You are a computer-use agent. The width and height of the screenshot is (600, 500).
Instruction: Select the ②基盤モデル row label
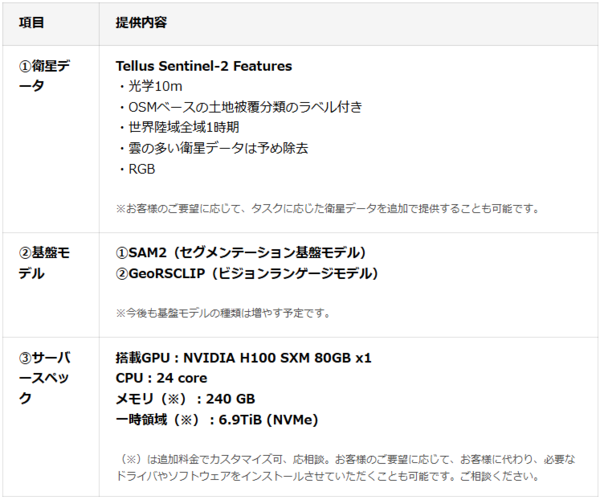coord(46,262)
